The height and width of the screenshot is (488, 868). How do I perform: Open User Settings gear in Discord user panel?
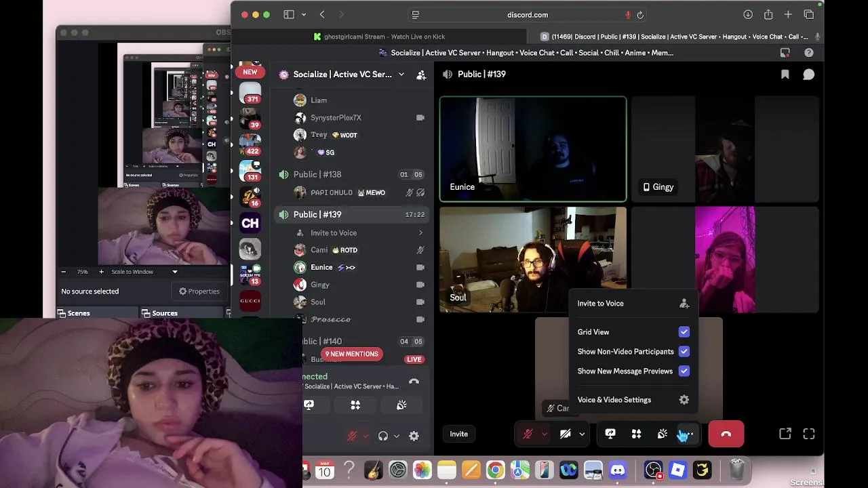[x=414, y=436]
